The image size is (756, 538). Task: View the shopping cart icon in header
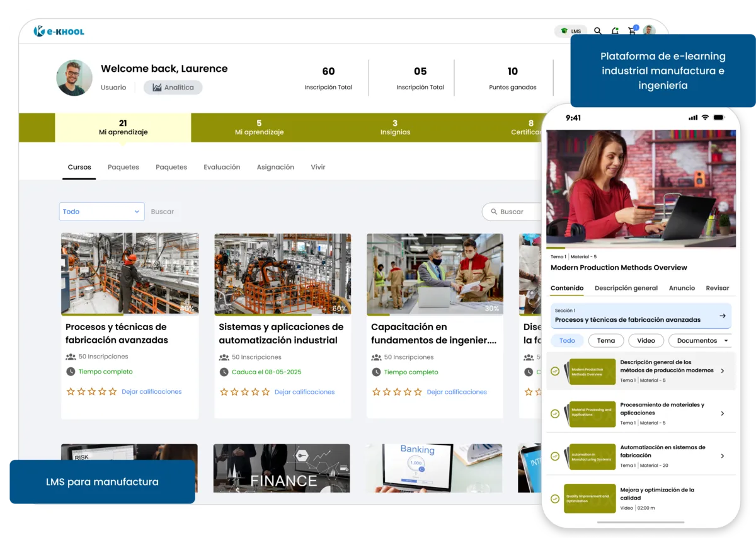pos(631,31)
